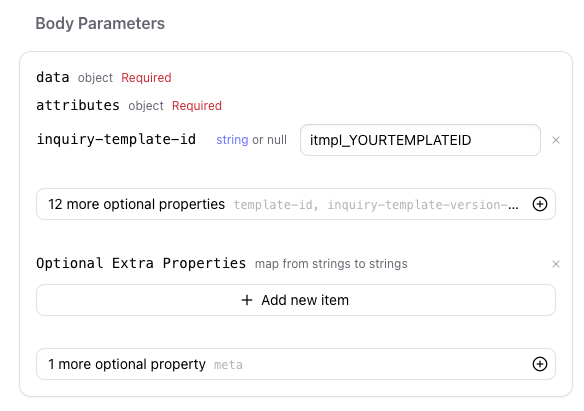Click the plus circle icon for 12 more properties
The height and width of the screenshot is (411, 584).
click(x=540, y=204)
